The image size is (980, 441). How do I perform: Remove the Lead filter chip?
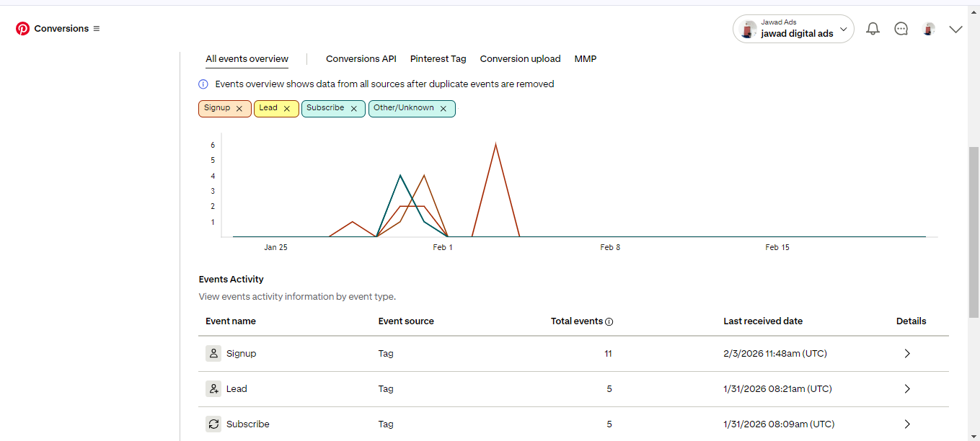[x=286, y=109]
